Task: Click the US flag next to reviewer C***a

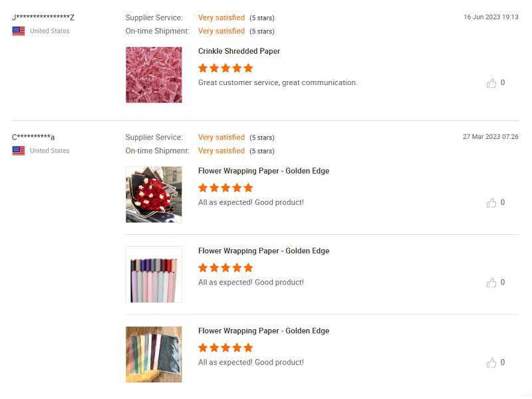Action: tap(19, 151)
